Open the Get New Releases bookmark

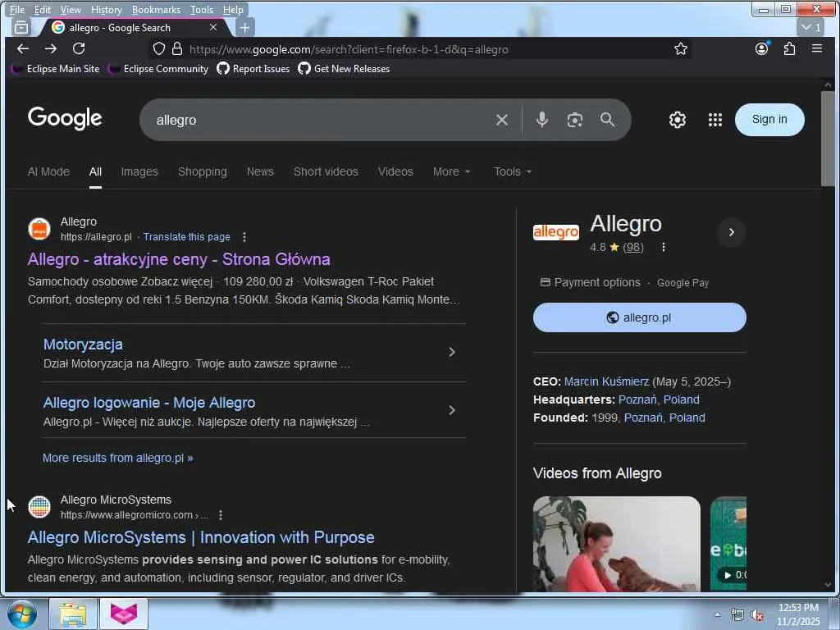pos(344,69)
